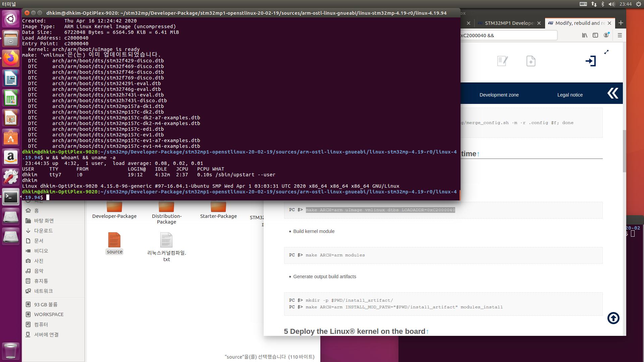
Task: Open the Files manager from the launcher
Action: point(11,39)
